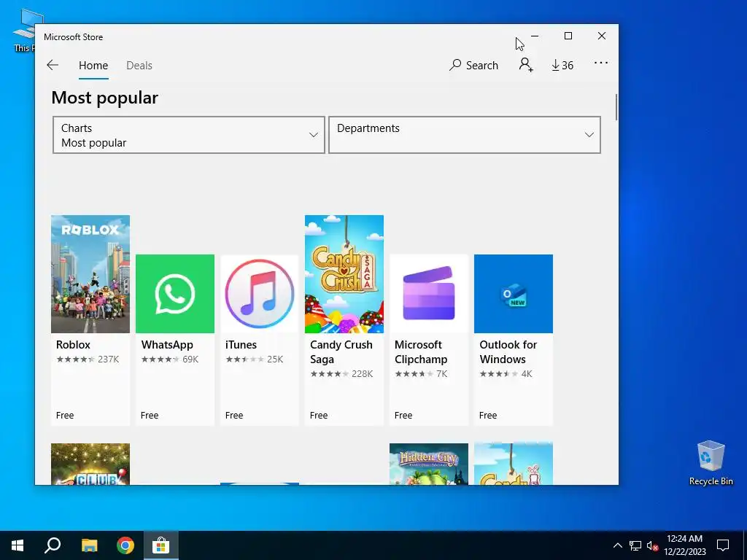
Task: Click the Candy Crush Saga title
Action: tap(341, 352)
